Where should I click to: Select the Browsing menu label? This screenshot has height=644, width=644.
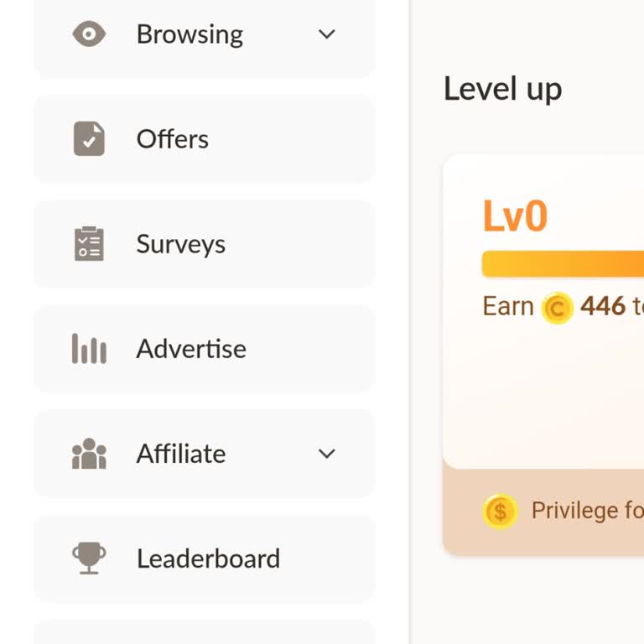click(190, 34)
